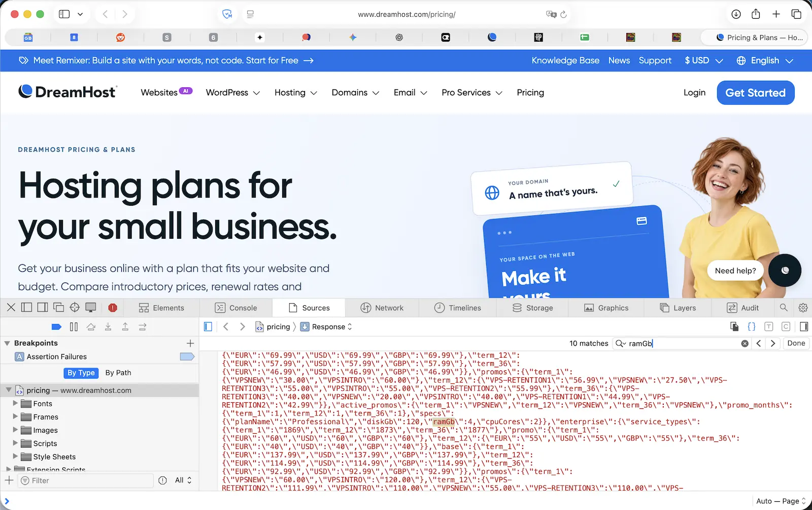Screen dimensions: 812x510
Task: Open new Safari tab plus icon
Action: 776,14
